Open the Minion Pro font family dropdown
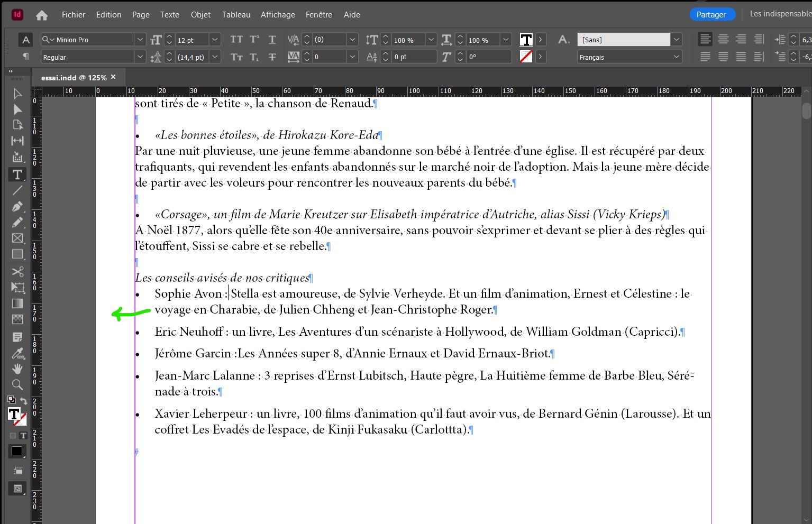The width and height of the screenshot is (812, 524). coord(140,39)
